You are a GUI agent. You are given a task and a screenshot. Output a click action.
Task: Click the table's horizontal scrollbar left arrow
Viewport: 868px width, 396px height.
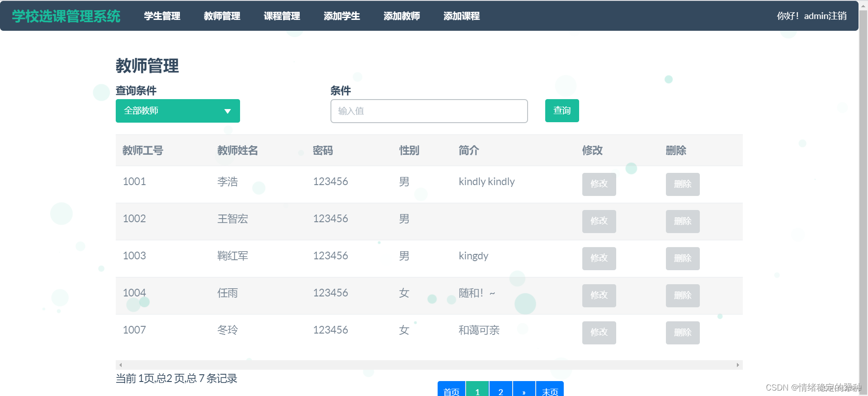coord(120,365)
